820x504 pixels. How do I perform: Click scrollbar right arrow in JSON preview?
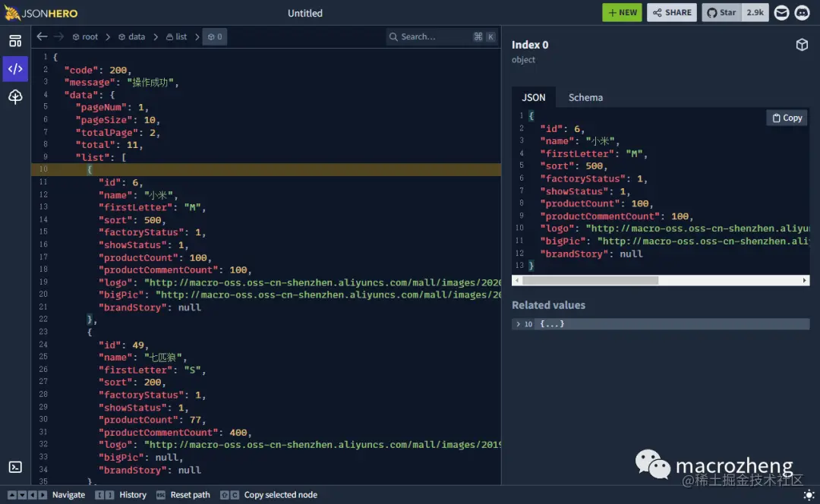(x=804, y=281)
